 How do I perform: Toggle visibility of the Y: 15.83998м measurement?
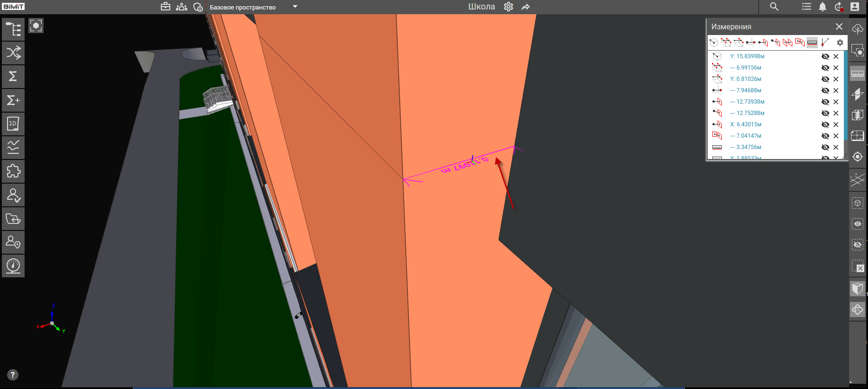(825, 56)
